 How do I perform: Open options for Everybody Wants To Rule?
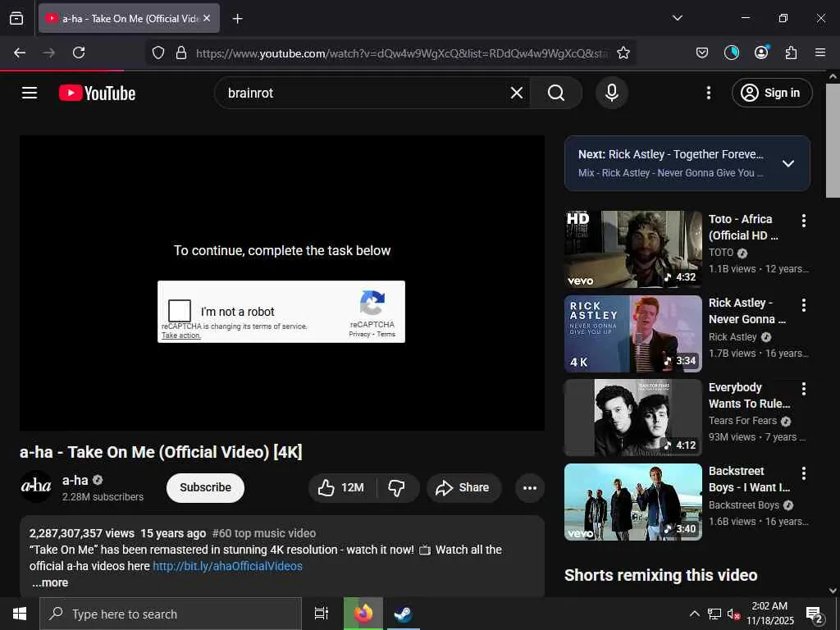click(x=804, y=389)
